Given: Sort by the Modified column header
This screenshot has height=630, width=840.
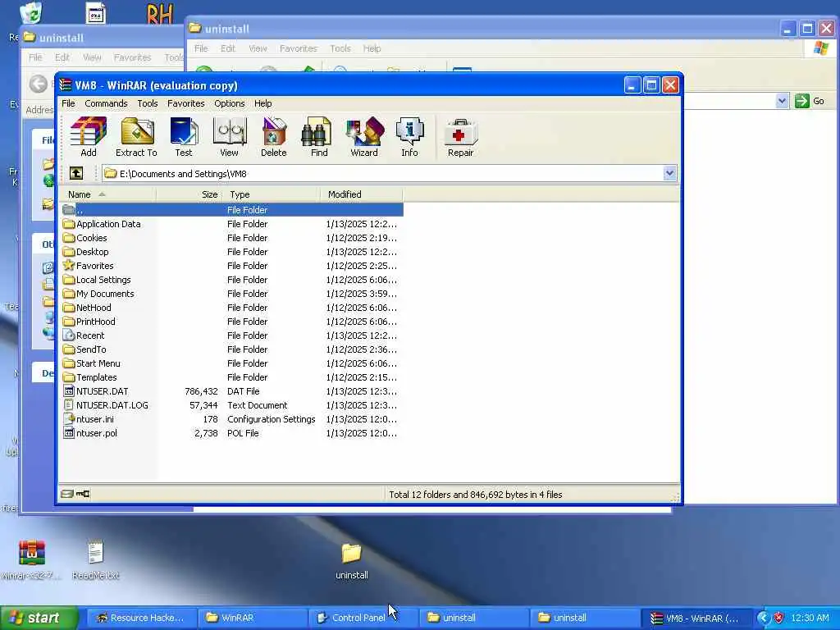Looking at the screenshot, I should (362, 194).
